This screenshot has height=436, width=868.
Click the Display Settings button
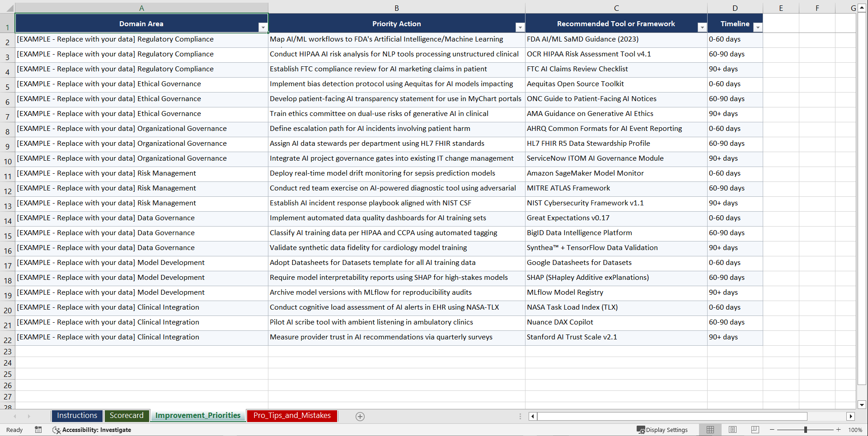(663, 430)
